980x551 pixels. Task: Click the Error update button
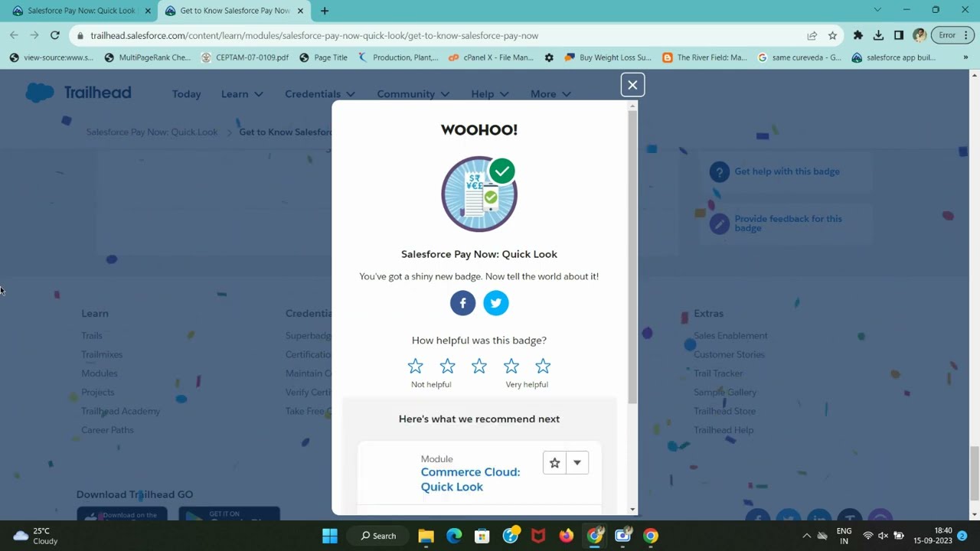coord(952,35)
